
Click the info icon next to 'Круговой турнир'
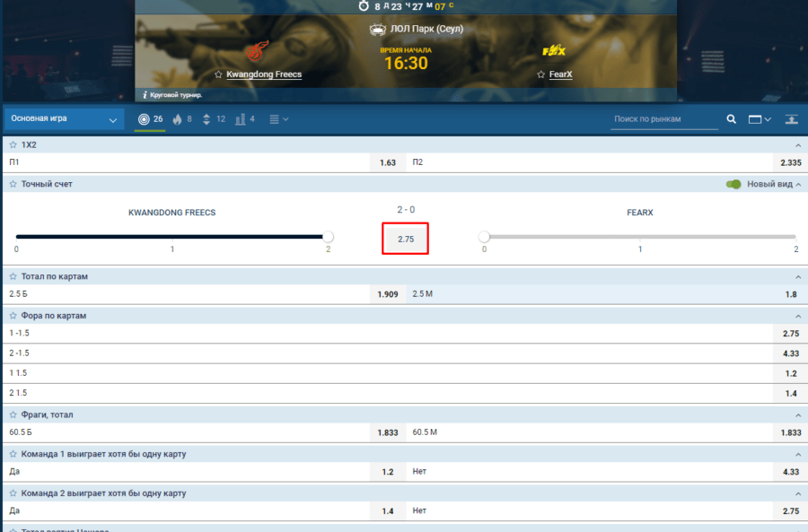(145, 94)
